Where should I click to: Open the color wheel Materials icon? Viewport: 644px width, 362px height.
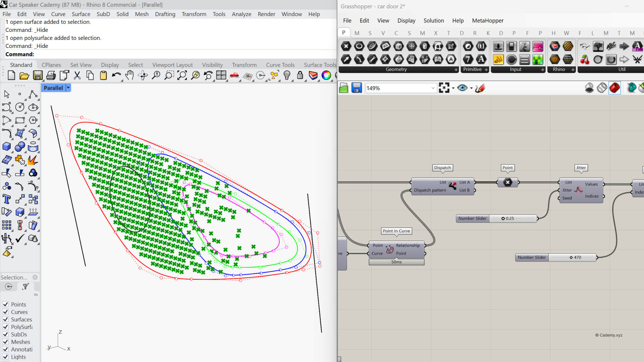[326, 75]
